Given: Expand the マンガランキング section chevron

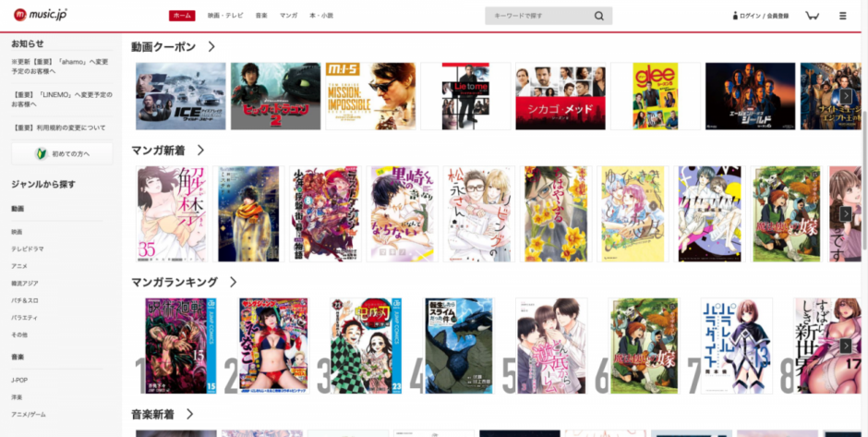Looking at the screenshot, I should 233,282.
